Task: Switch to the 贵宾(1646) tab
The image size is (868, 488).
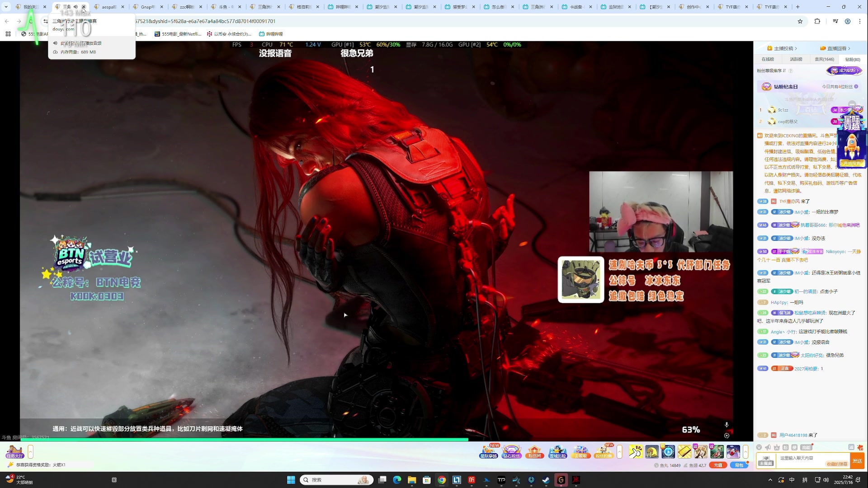Action: 825,59
